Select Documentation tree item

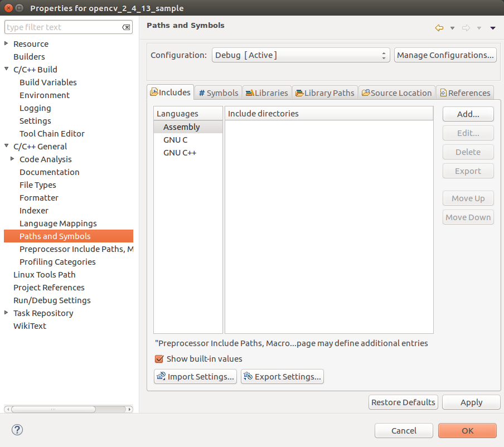coord(49,172)
